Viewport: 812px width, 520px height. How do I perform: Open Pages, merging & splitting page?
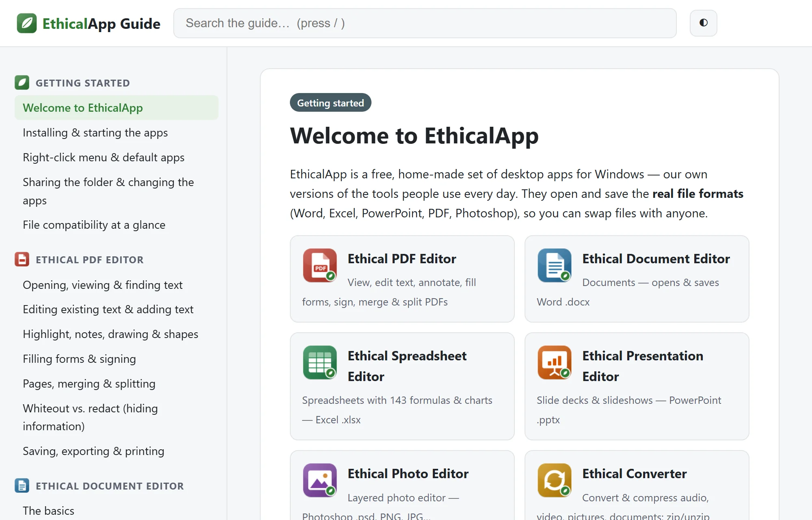tap(117, 383)
